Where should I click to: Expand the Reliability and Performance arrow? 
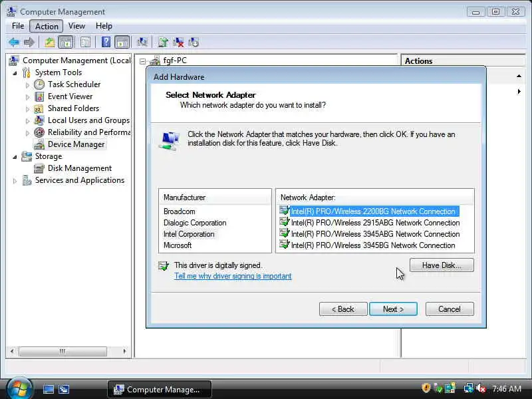pos(27,133)
